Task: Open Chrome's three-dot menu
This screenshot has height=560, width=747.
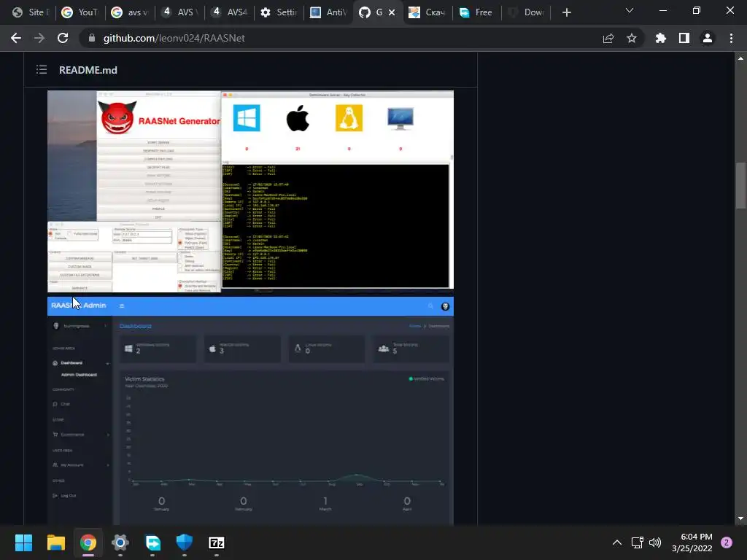Action: pyautogui.click(x=731, y=38)
